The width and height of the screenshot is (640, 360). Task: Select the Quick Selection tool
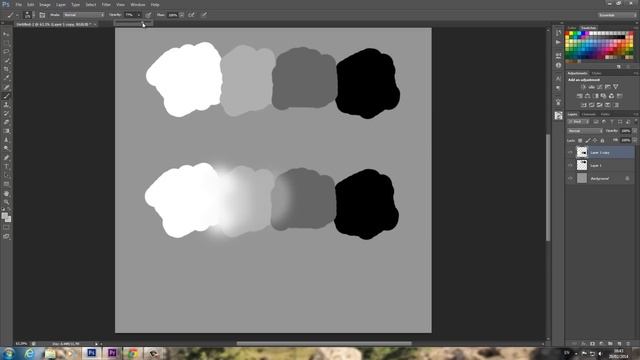coord(6,61)
